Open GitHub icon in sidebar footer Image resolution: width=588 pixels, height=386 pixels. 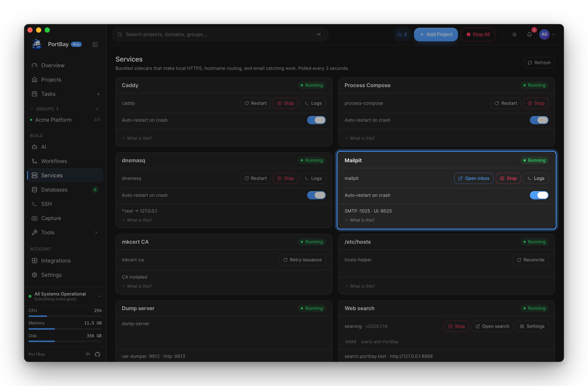[97, 354]
